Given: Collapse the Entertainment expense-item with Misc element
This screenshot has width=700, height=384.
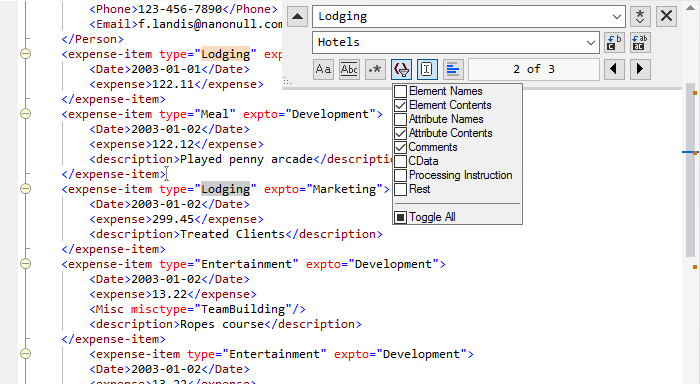Looking at the screenshot, I should 26,264.
